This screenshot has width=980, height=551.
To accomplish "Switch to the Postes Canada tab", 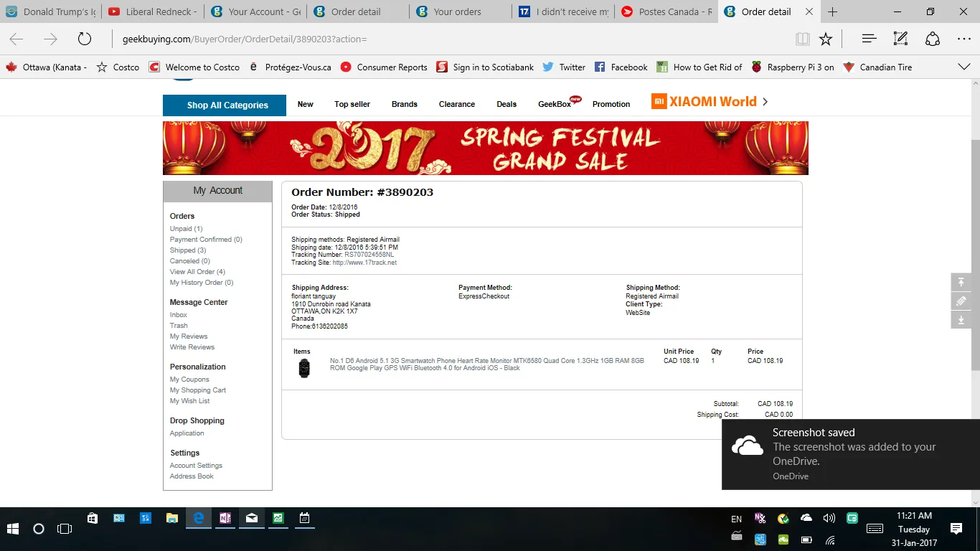I will 666,12.
